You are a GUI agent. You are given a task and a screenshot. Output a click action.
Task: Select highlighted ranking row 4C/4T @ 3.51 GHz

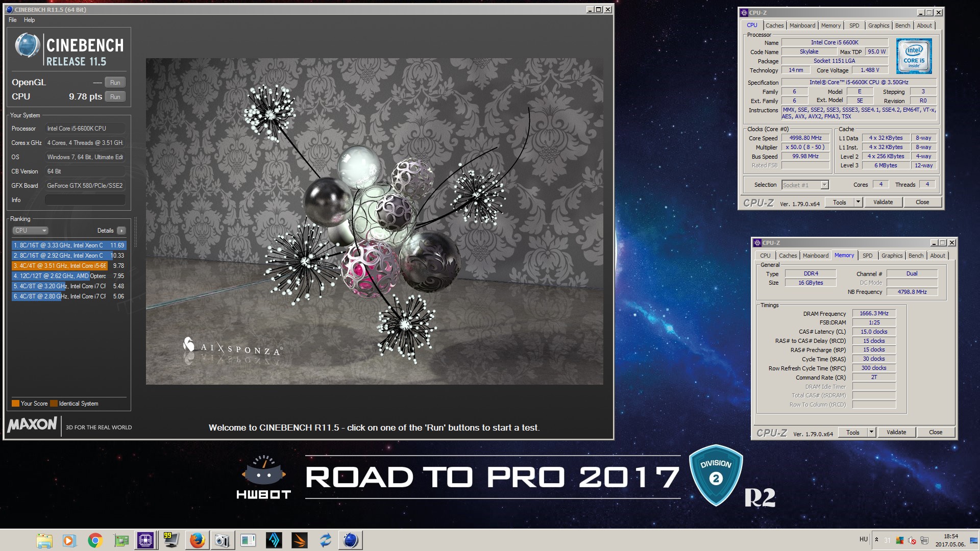[x=68, y=266]
